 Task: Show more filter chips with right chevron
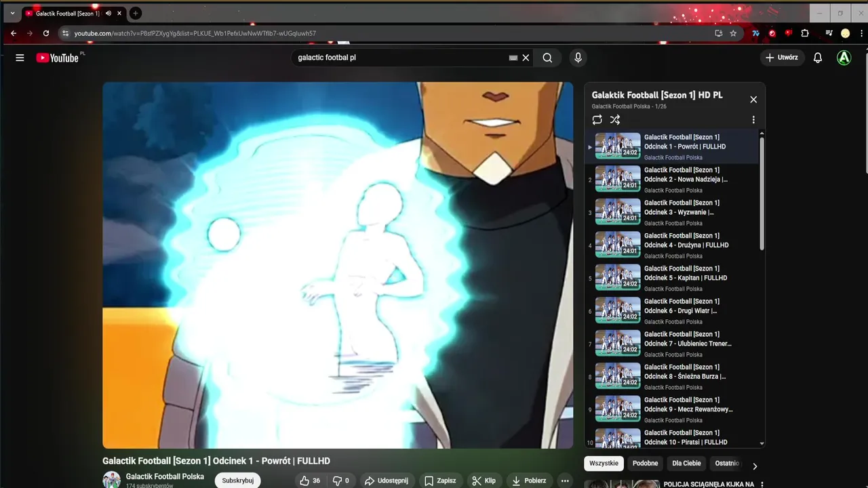pos(755,466)
